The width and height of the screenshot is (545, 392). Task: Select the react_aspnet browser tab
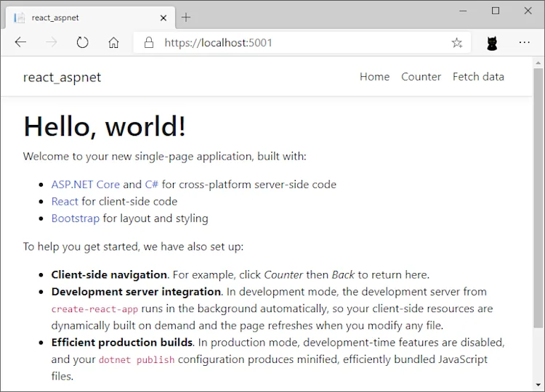[80, 17]
